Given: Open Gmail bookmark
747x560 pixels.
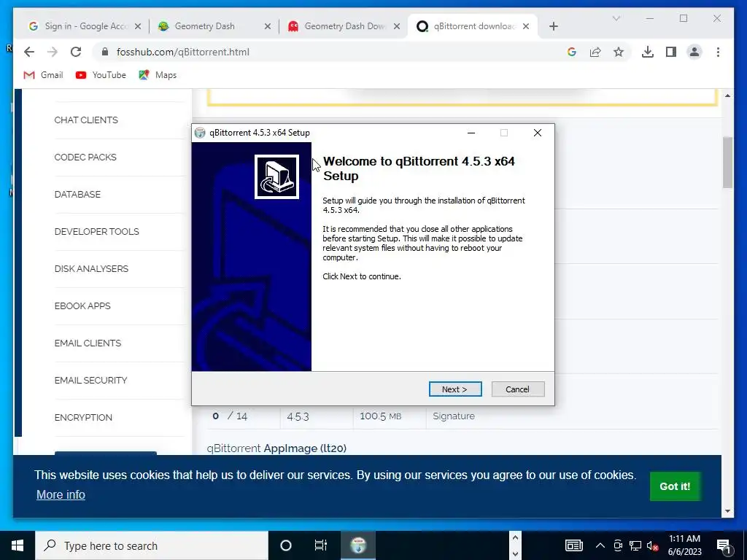Looking at the screenshot, I should coord(43,75).
